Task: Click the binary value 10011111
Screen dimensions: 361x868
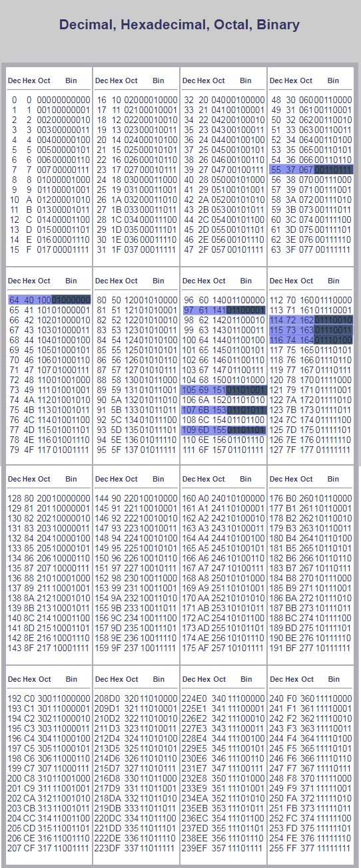Action: click(159, 647)
